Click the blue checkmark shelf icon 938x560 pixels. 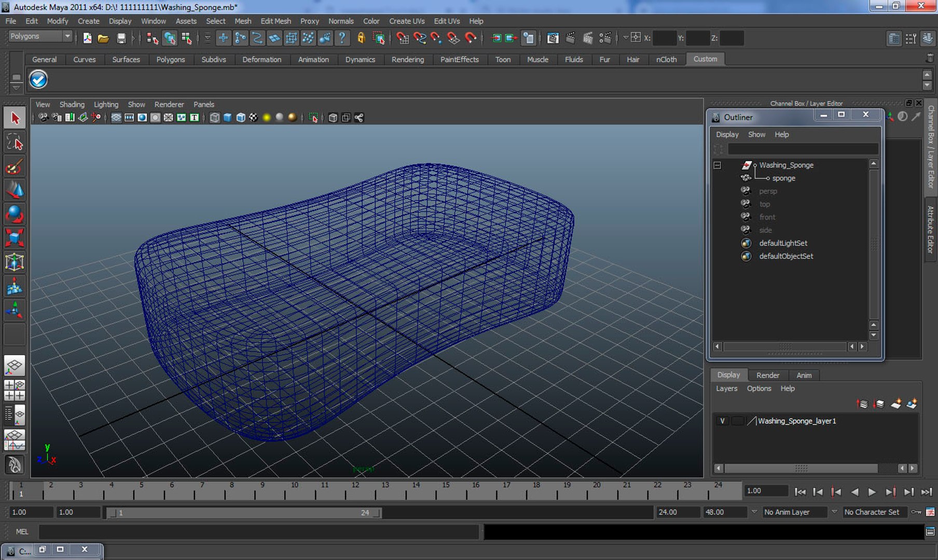[38, 79]
